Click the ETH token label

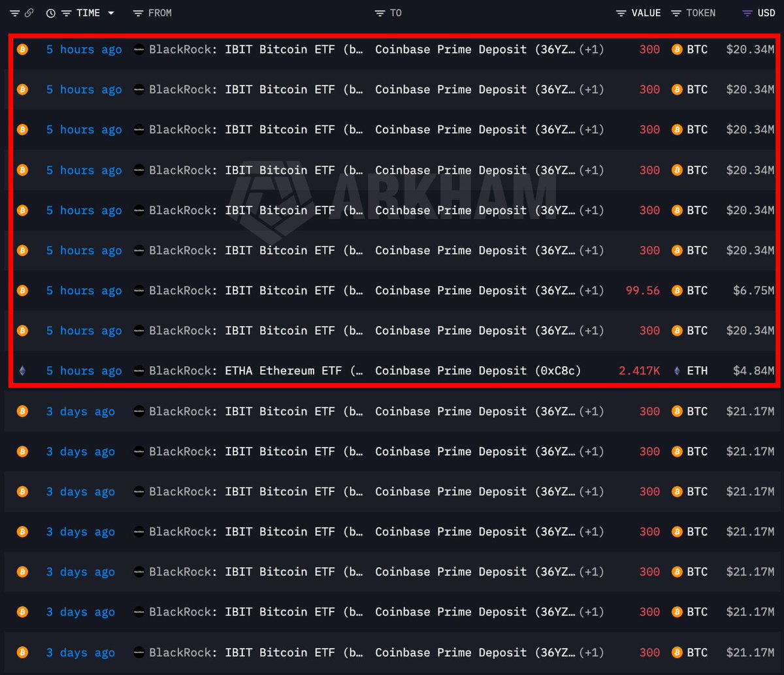697,371
